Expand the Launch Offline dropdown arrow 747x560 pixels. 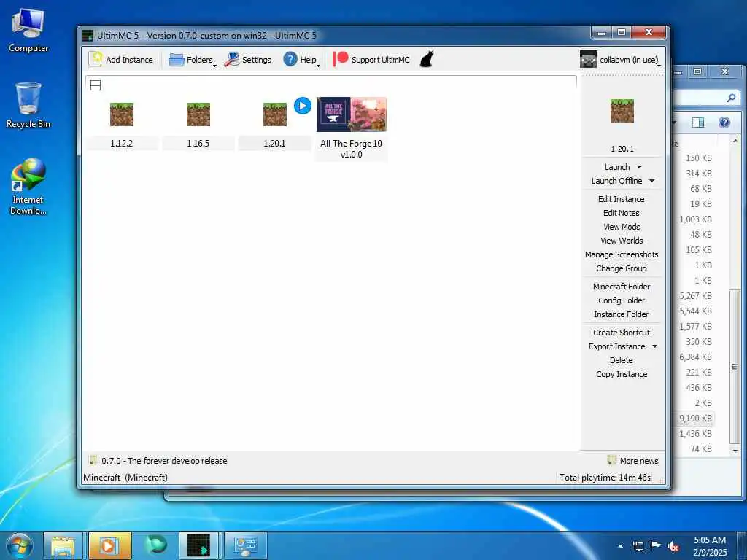point(651,181)
